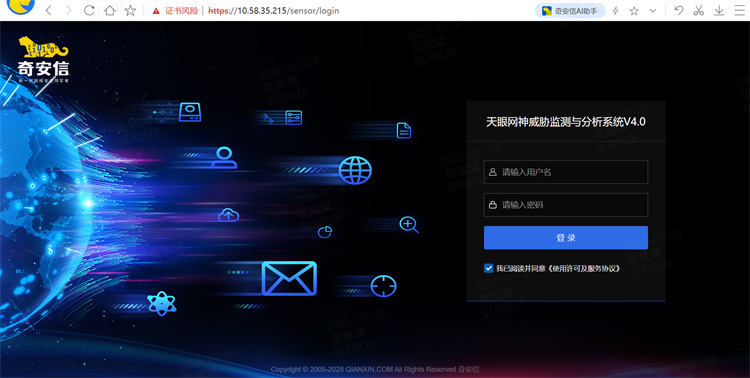Click the user icon in username field

click(x=493, y=172)
